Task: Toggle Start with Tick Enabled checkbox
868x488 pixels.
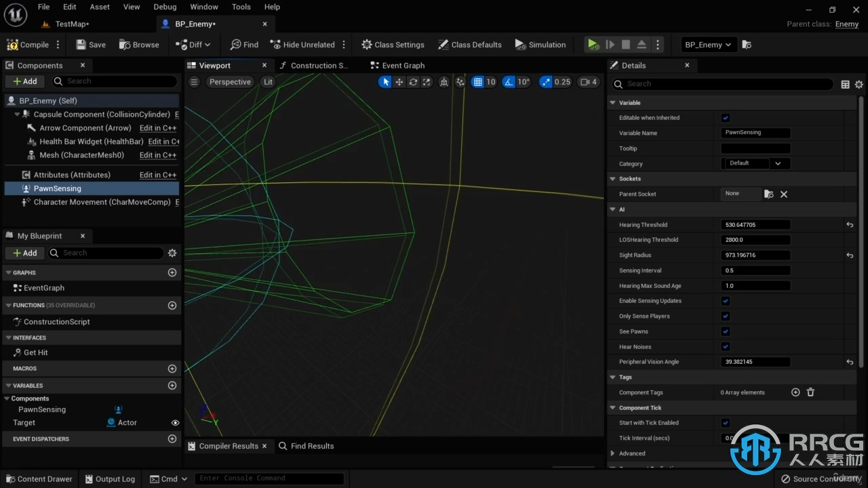Action: [x=726, y=423]
